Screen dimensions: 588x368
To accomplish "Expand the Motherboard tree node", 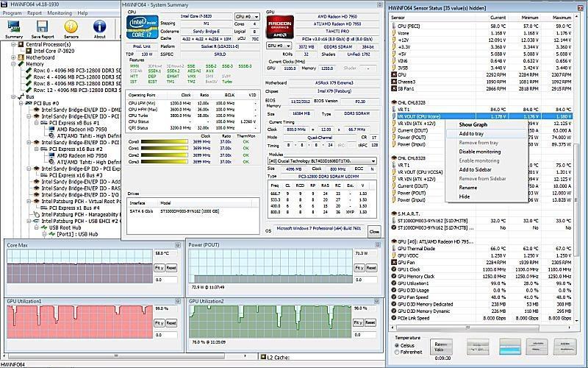I will tap(13, 57).
